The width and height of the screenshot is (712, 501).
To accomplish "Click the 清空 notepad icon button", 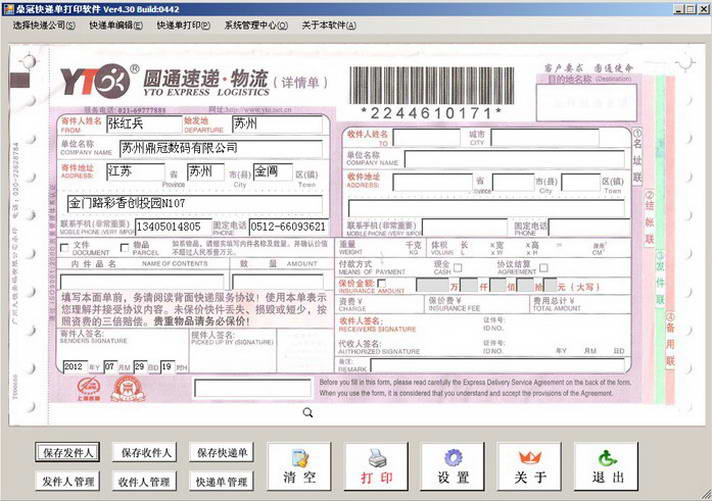I will [299, 466].
